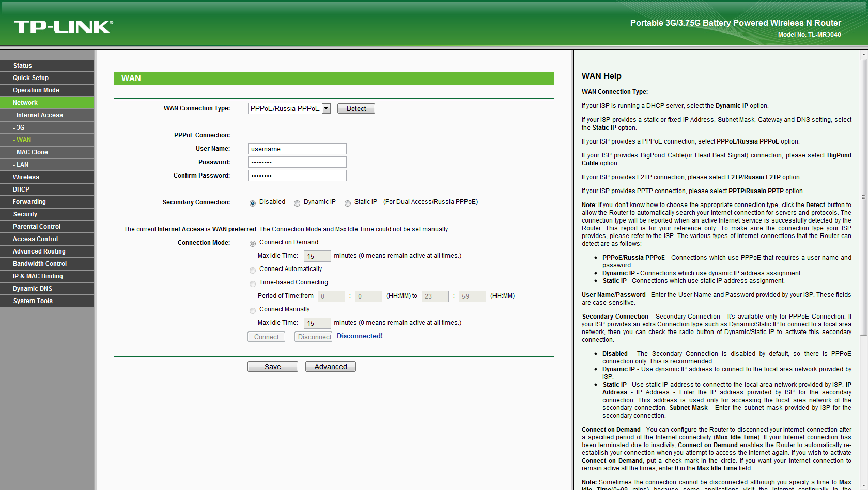Select Connect on Demand radio button
The height and width of the screenshot is (490, 868).
[253, 243]
